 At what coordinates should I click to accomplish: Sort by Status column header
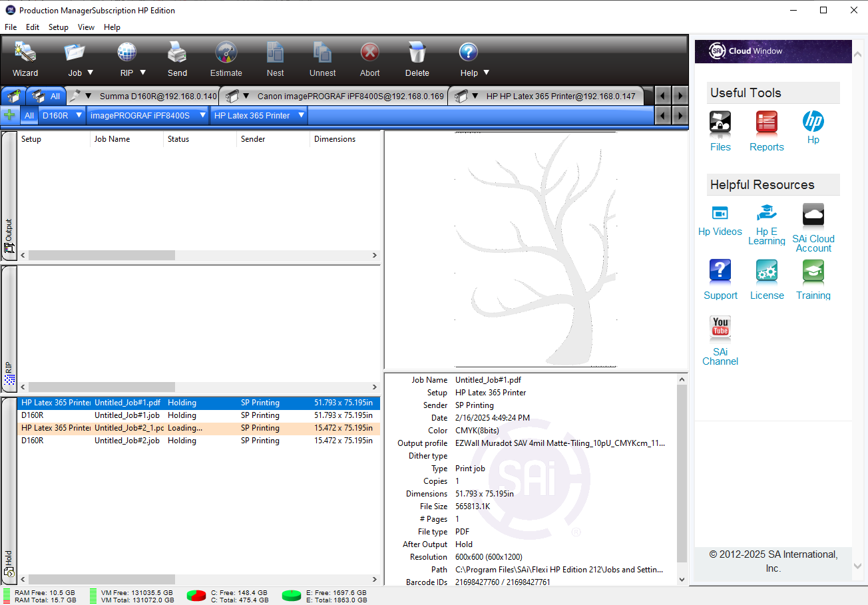pyautogui.click(x=200, y=139)
